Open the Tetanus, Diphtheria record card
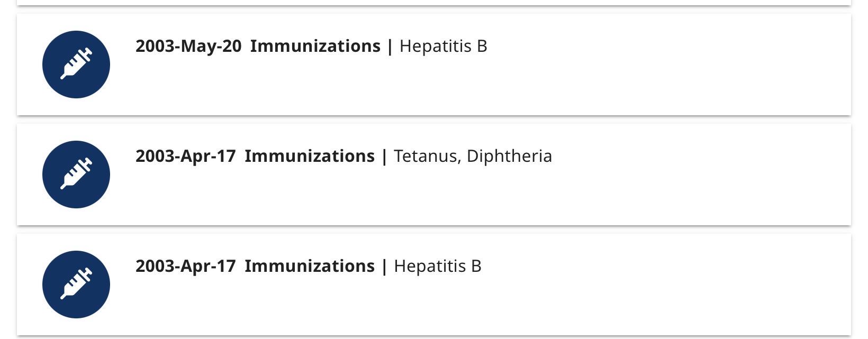This screenshot has height=339, width=868. click(x=476, y=195)
